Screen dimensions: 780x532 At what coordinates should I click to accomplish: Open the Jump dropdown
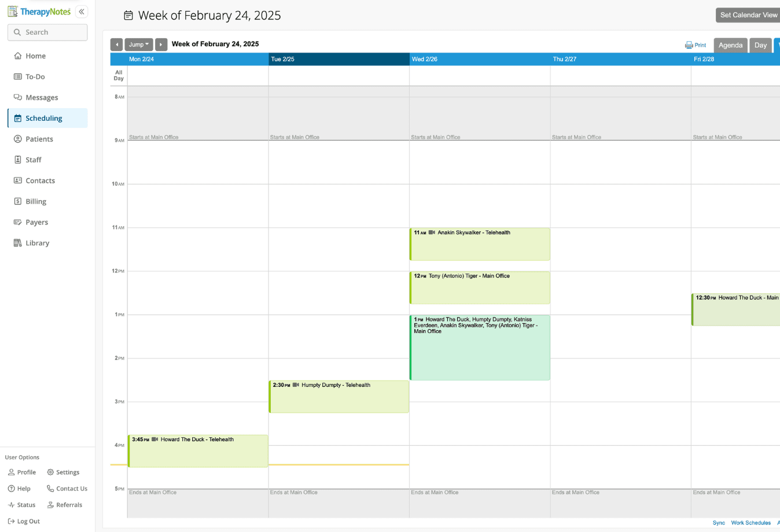coord(139,45)
